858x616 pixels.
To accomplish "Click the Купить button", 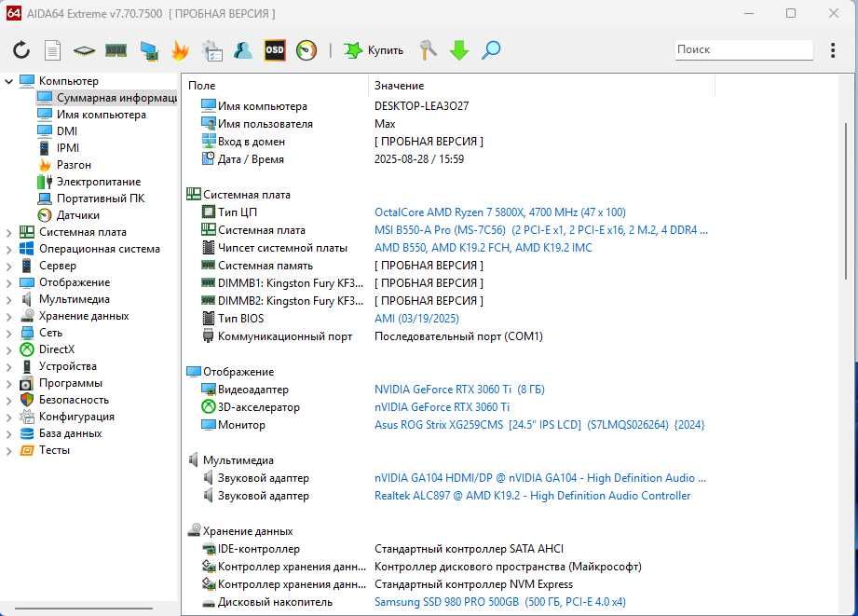I will click(374, 50).
